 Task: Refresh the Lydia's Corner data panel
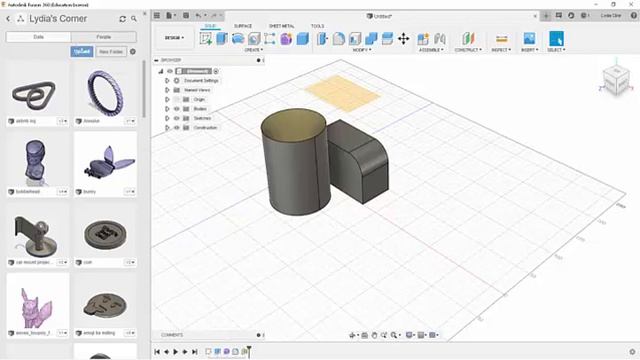122,19
